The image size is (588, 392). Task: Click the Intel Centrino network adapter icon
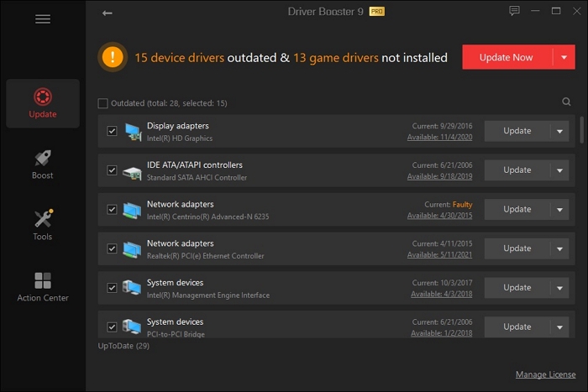[x=132, y=210]
